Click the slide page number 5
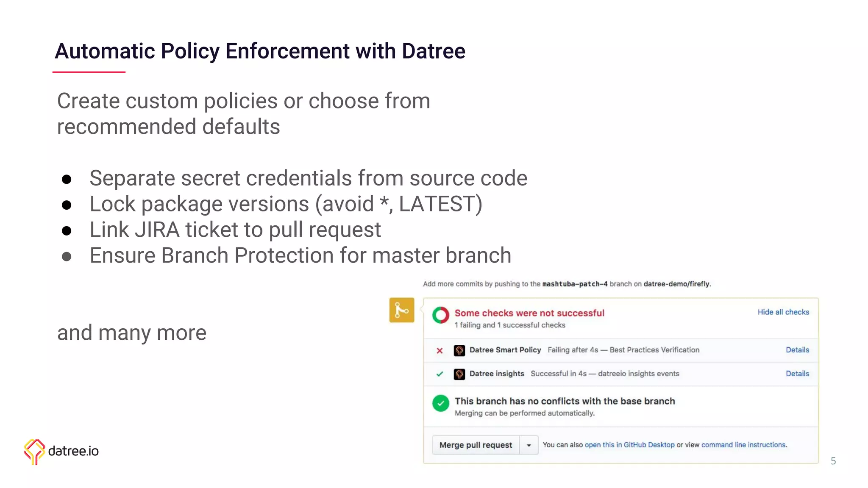868x488 pixels. (x=833, y=461)
